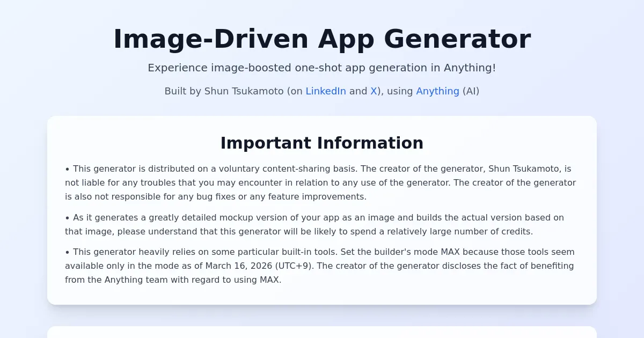Click the 'Built by Shun Tsukamoto' text

(x=322, y=91)
